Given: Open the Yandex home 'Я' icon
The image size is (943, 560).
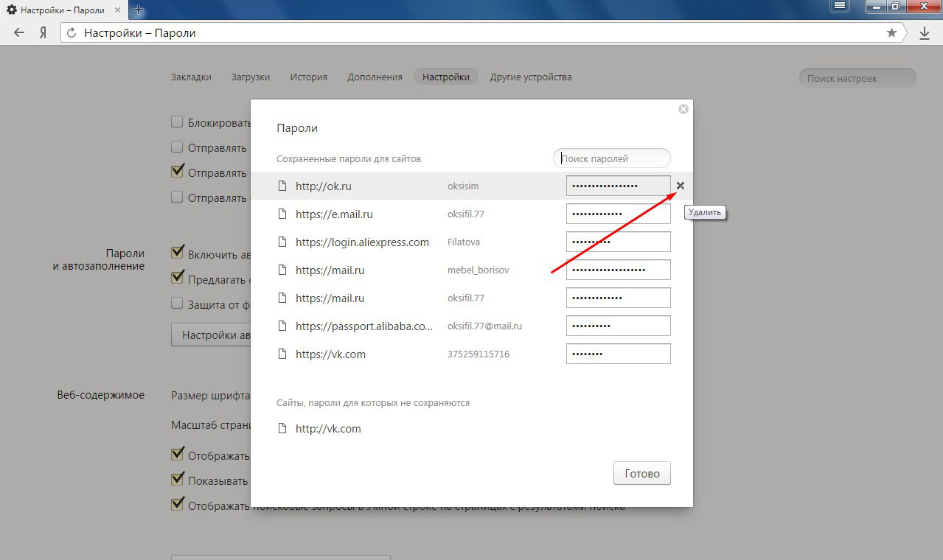Looking at the screenshot, I should tap(44, 32).
